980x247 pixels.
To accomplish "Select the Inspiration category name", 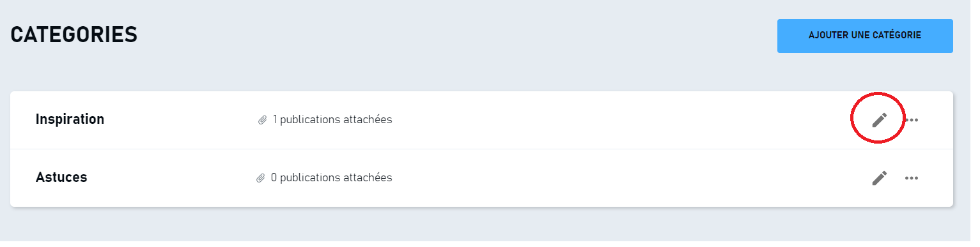I will 70,119.
